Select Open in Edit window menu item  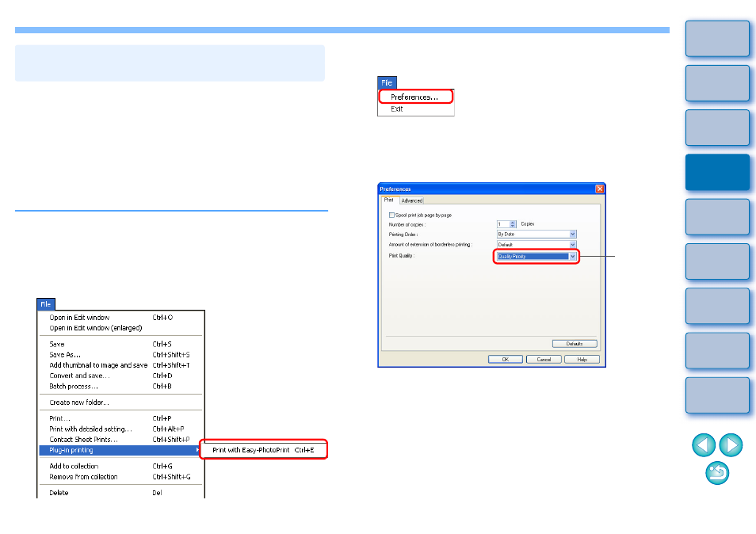121,318
